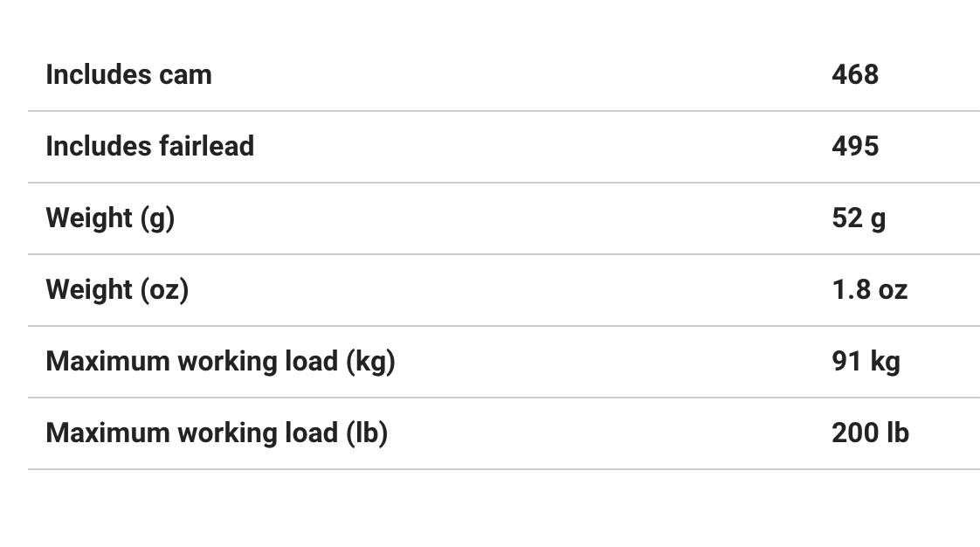The height and width of the screenshot is (547, 980).
Task: Click the "Maximum working load (lb)" label
Action: 217,433
